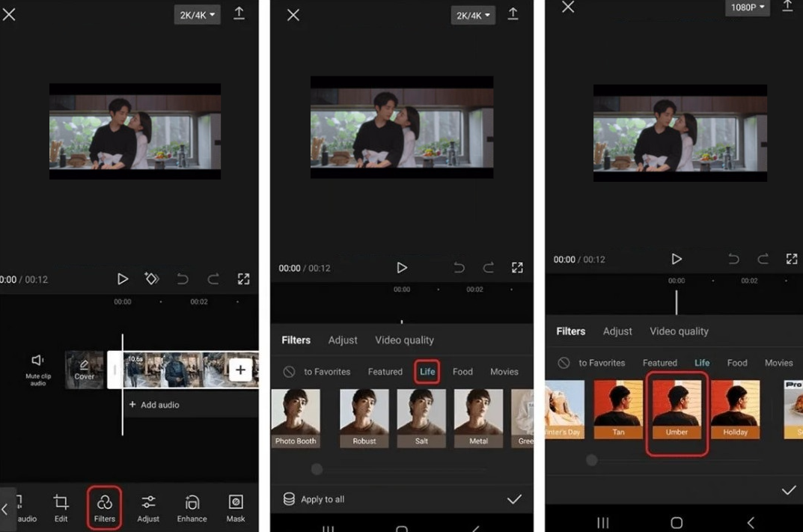Tap the Android home button in right screen
The image size is (803, 532).
677,523
